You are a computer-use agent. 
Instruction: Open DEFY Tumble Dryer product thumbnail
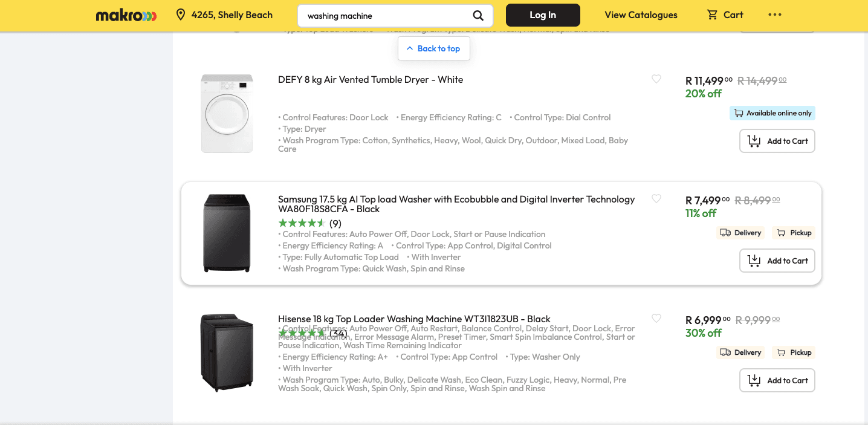[x=227, y=114]
